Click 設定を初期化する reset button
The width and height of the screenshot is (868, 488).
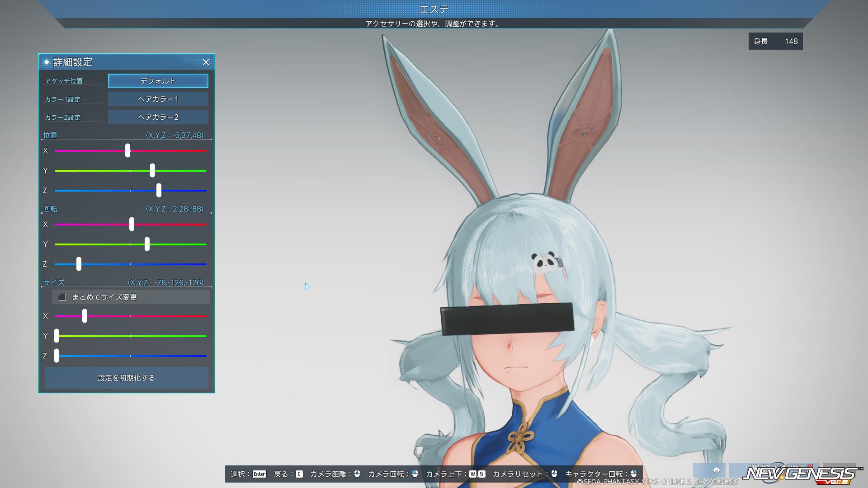pyautogui.click(x=126, y=378)
